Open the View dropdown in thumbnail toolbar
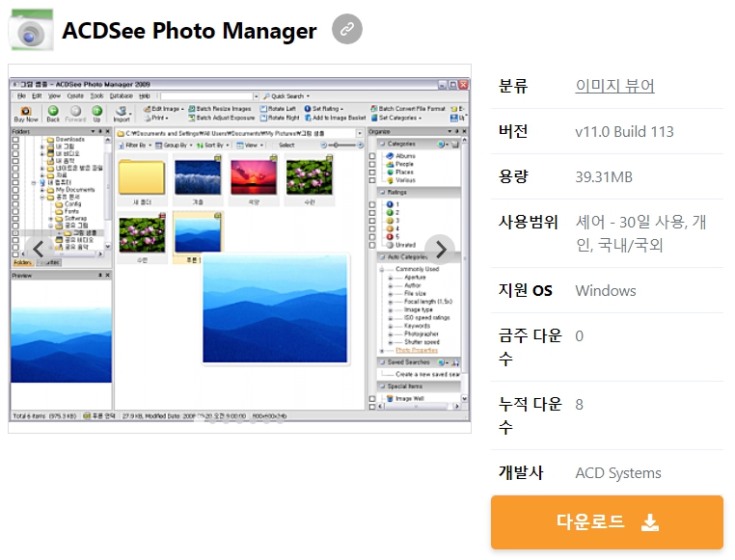 point(250,146)
